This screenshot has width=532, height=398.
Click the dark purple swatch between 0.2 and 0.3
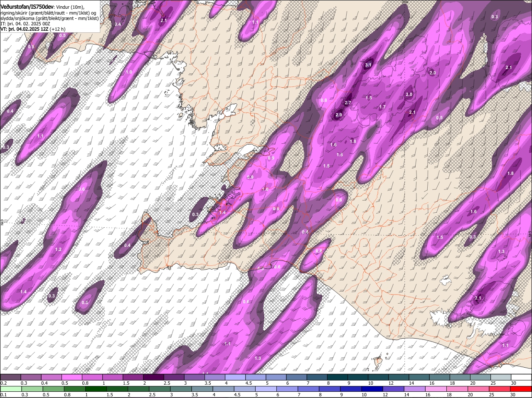[11, 377]
